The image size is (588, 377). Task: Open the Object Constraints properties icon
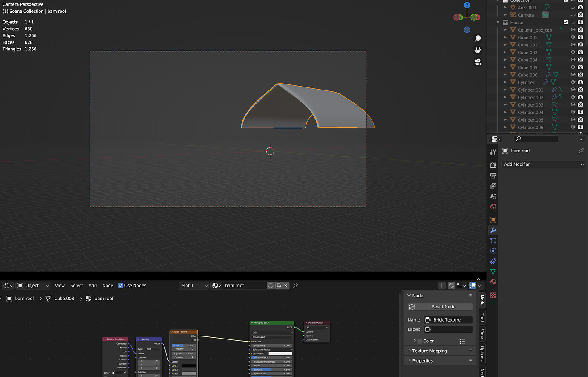[x=493, y=261]
